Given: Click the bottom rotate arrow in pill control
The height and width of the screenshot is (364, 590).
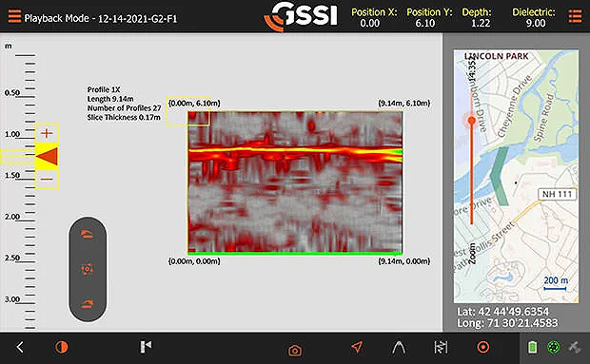Looking at the screenshot, I should [x=88, y=303].
